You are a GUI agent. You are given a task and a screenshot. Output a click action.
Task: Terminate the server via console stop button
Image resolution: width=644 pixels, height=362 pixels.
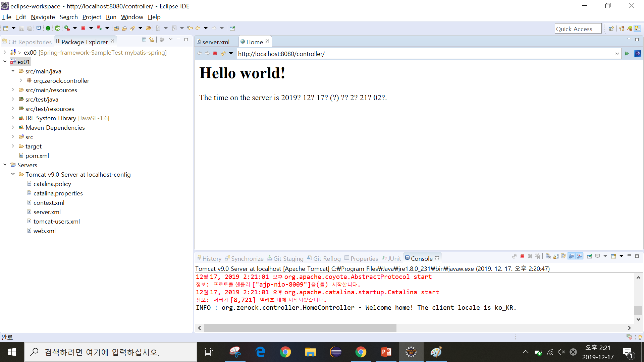[x=522, y=256]
